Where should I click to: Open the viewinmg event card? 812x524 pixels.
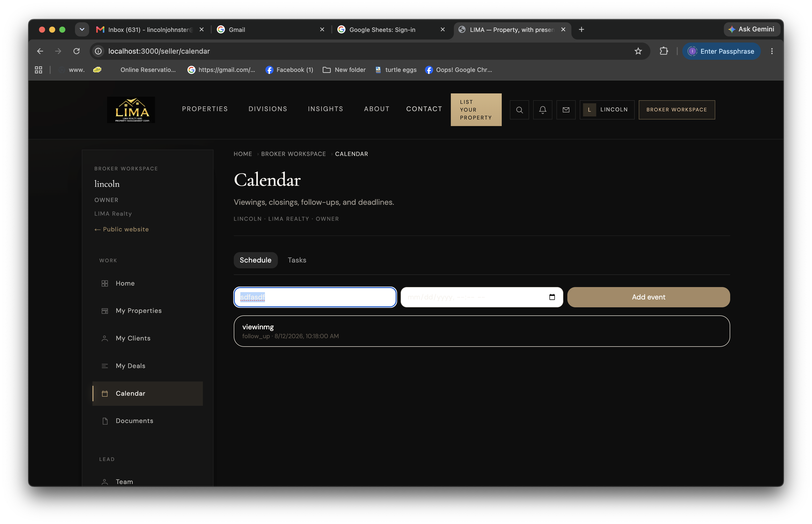pos(481,331)
